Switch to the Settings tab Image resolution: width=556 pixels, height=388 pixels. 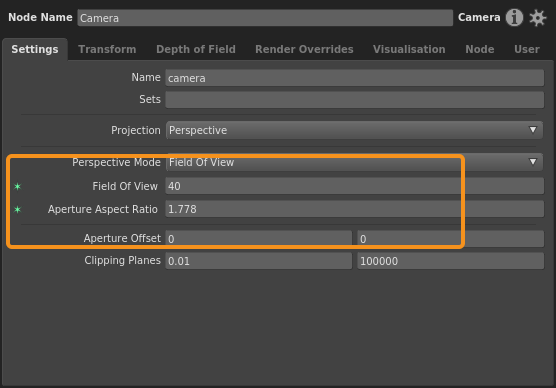click(x=35, y=49)
